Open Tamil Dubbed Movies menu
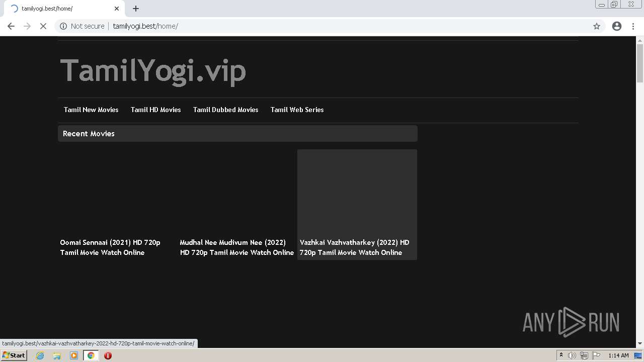Image resolution: width=644 pixels, height=362 pixels. pyautogui.click(x=226, y=110)
